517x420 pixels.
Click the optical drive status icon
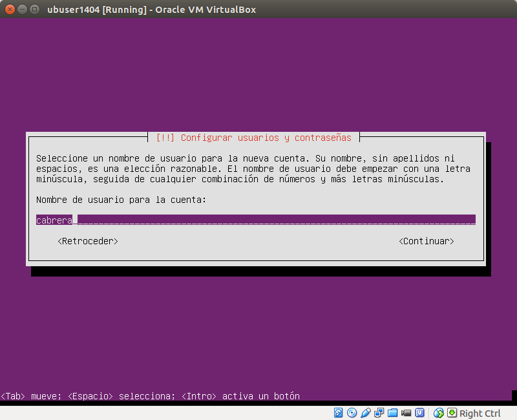click(351, 413)
